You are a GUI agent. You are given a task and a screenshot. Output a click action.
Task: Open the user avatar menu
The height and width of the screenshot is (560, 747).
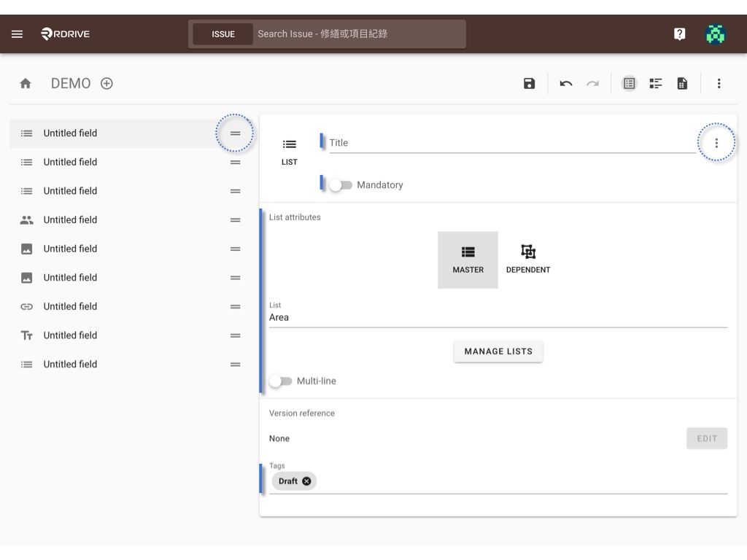(x=716, y=34)
